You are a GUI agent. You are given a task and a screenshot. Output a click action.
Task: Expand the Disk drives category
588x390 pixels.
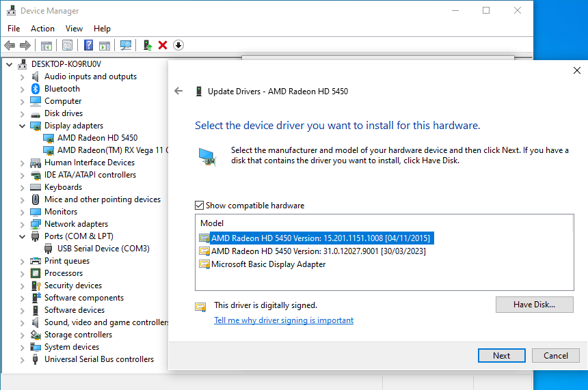click(22, 114)
